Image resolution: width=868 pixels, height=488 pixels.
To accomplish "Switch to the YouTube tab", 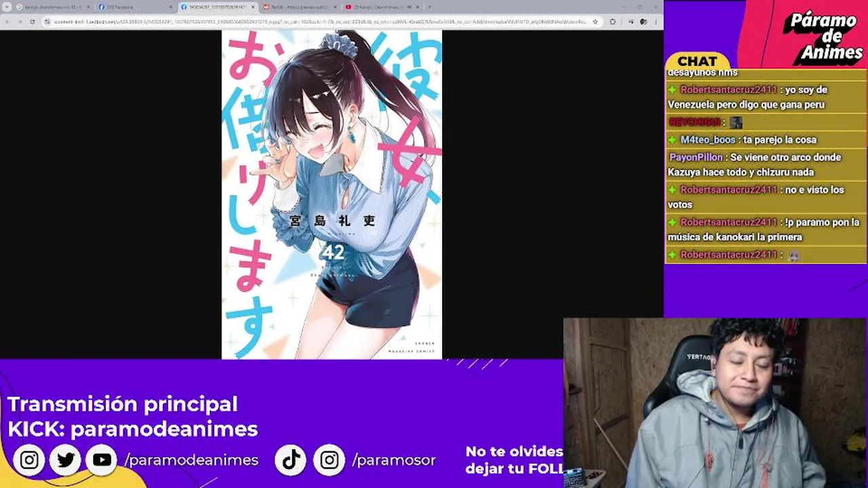I will coord(382,7).
